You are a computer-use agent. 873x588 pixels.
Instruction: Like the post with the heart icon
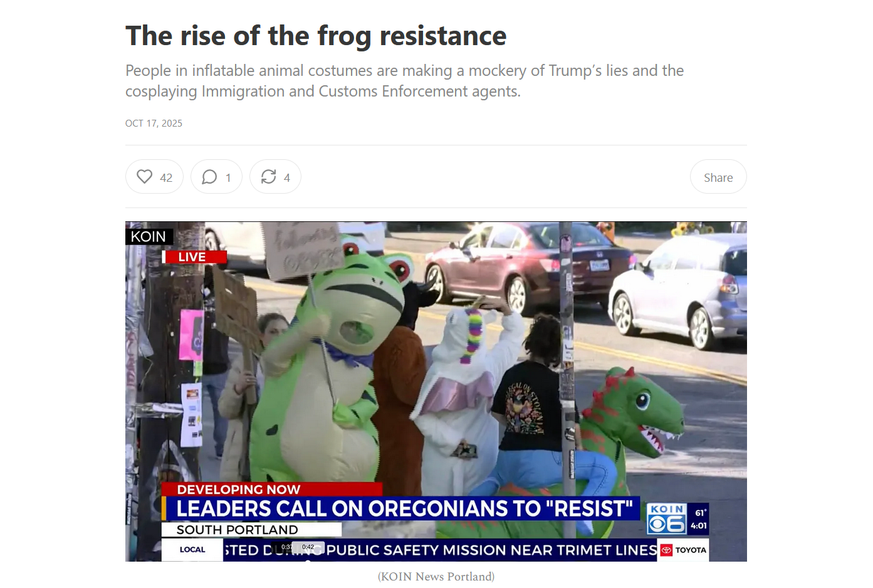pos(145,177)
